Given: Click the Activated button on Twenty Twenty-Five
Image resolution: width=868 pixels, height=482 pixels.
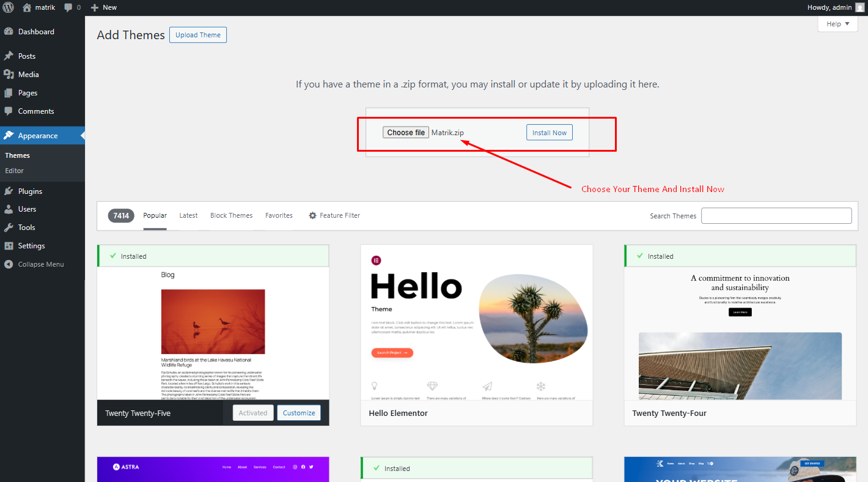Looking at the screenshot, I should [253, 413].
